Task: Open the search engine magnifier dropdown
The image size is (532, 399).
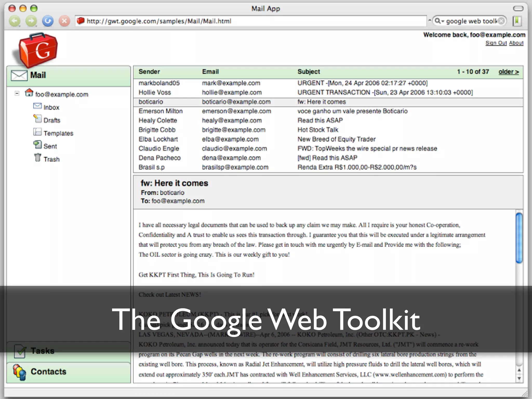Action: [439, 21]
